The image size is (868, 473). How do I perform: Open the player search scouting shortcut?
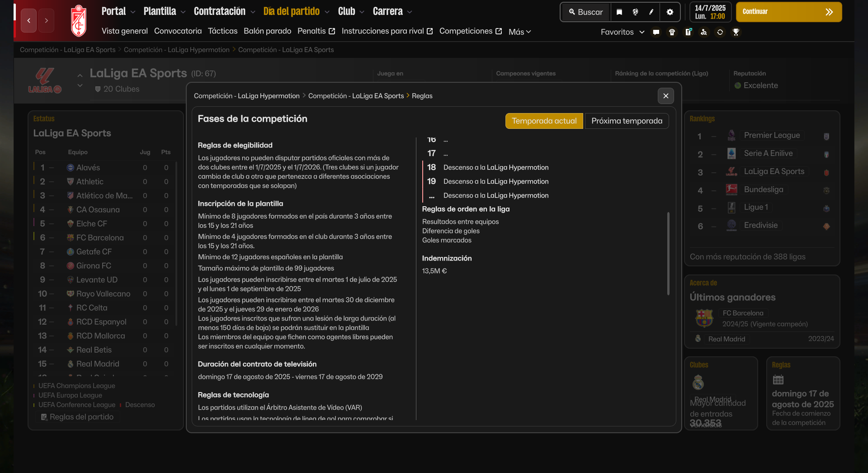704,32
